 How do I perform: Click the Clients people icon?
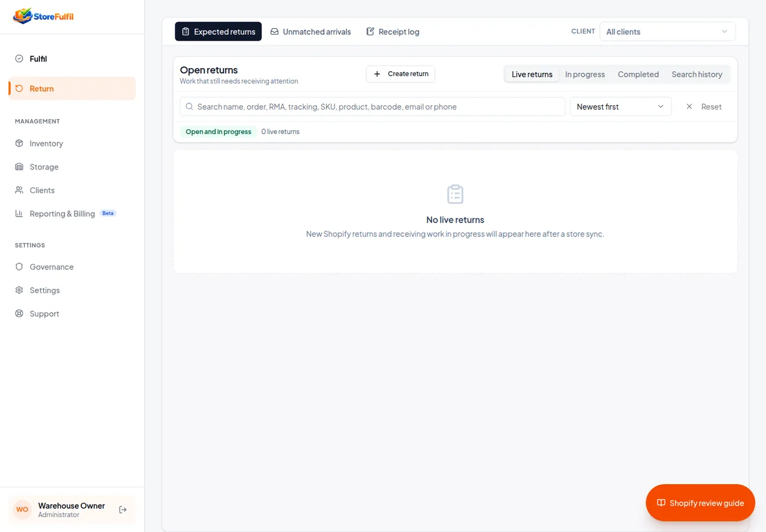[19, 190]
